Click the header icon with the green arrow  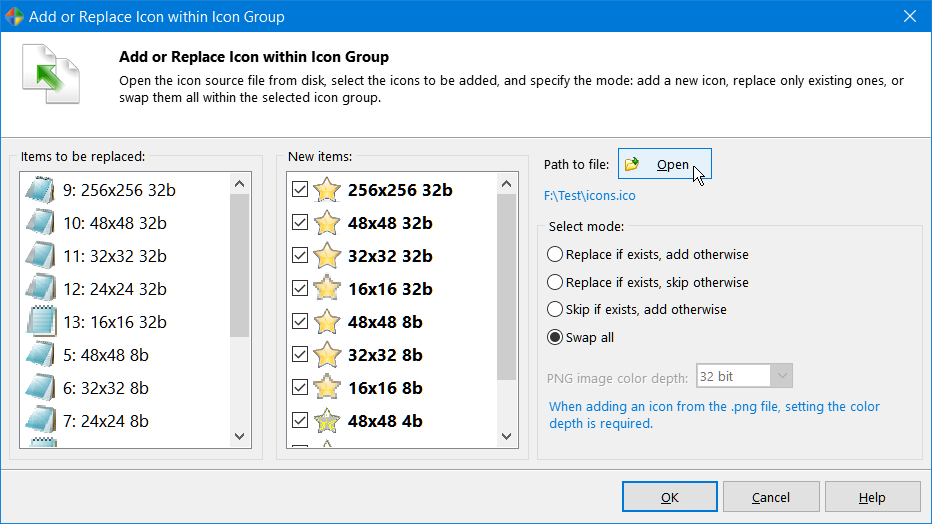[51, 74]
